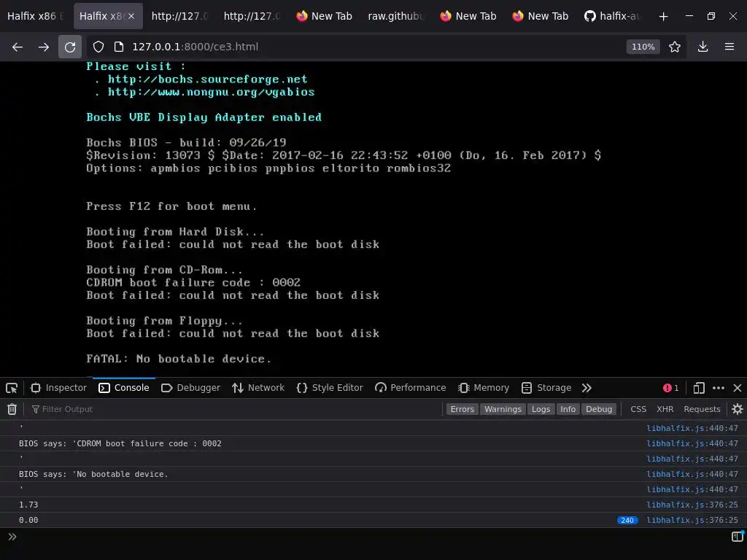Open the Memory tab
This screenshot has height=560, width=747.
pos(484,388)
